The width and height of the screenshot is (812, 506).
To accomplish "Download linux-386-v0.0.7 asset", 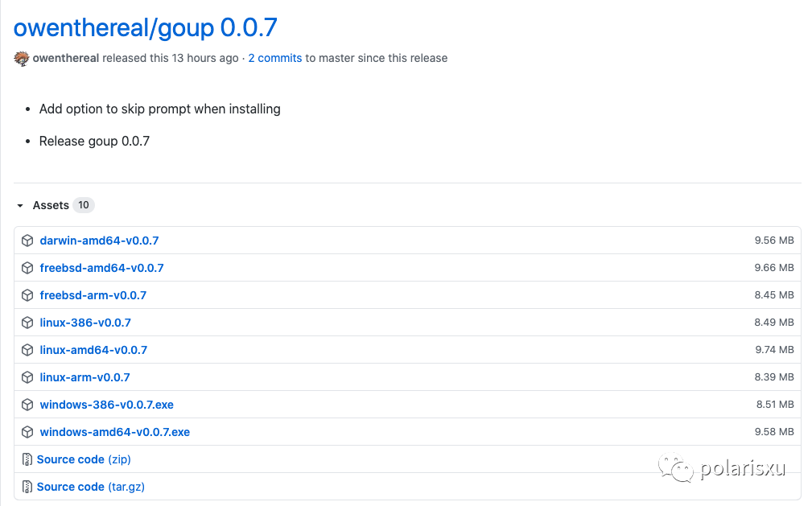I will tap(85, 323).
